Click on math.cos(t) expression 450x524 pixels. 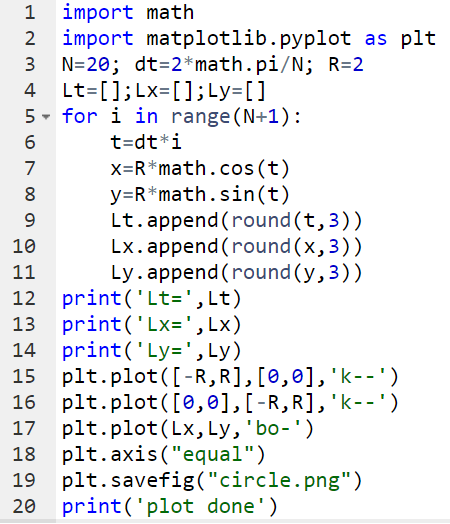tap(224, 168)
